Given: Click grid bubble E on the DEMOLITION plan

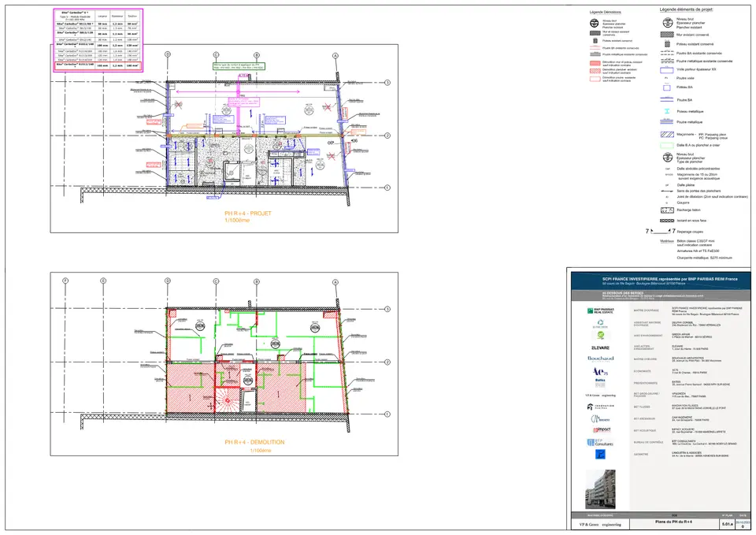Looking at the screenshot, I should [102, 281].
